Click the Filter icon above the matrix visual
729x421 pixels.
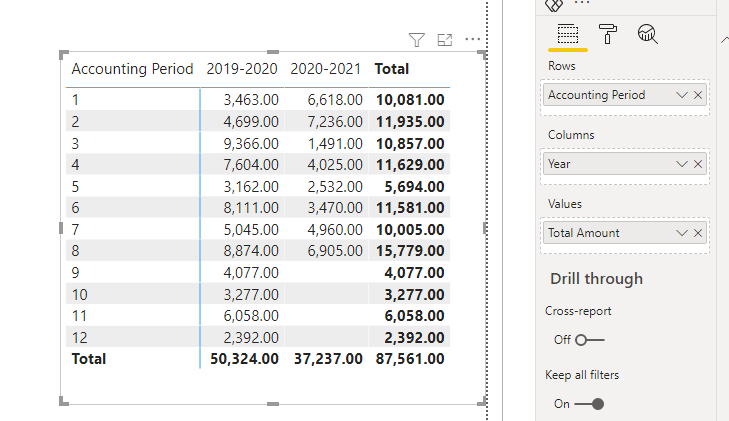417,40
